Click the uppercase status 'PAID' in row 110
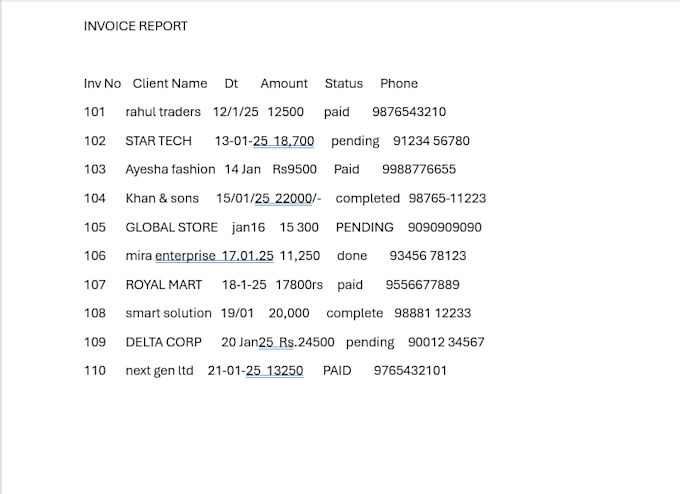The width and height of the screenshot is (680, 494). click(337, 371)
